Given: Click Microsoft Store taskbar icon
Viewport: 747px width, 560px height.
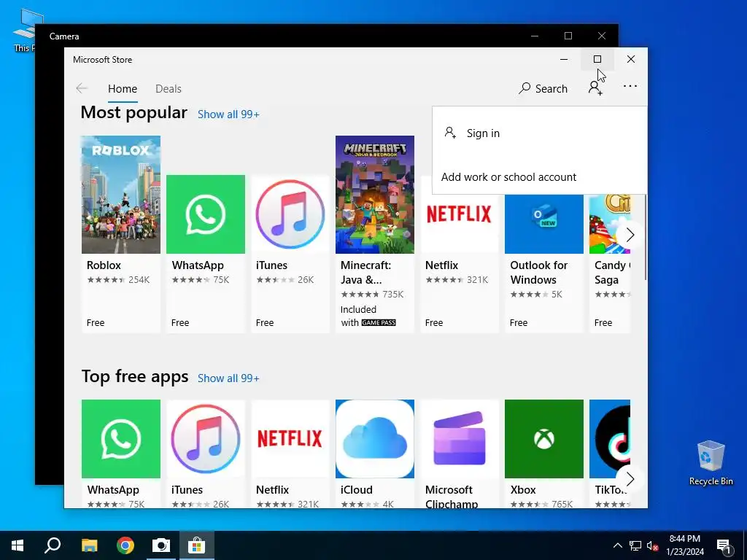Looking at the screenshot, I should click(x=197, y=545).
